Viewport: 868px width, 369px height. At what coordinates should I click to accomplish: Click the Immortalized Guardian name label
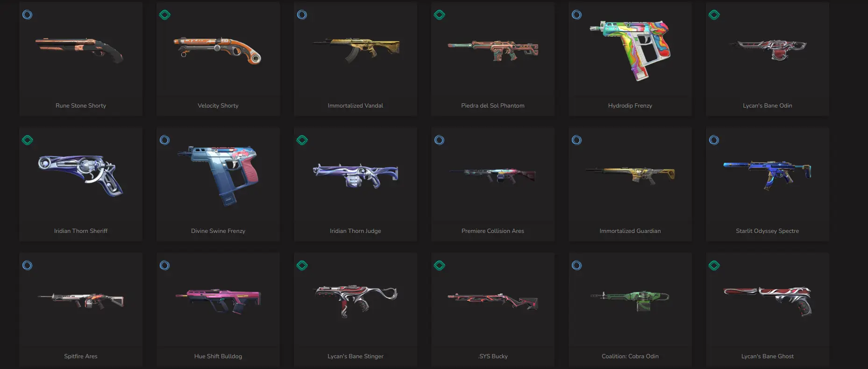pyautogui.click(x=630, y=231)
